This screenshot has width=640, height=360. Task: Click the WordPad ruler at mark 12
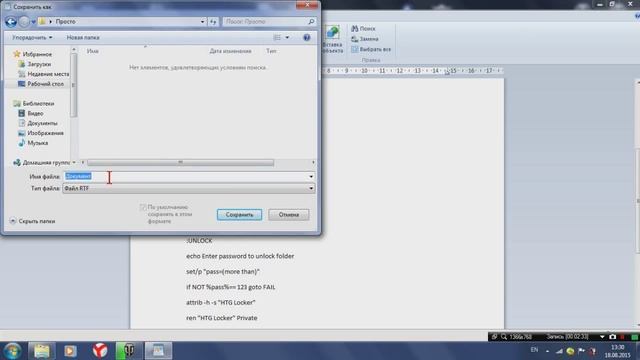tap(400, 71)
